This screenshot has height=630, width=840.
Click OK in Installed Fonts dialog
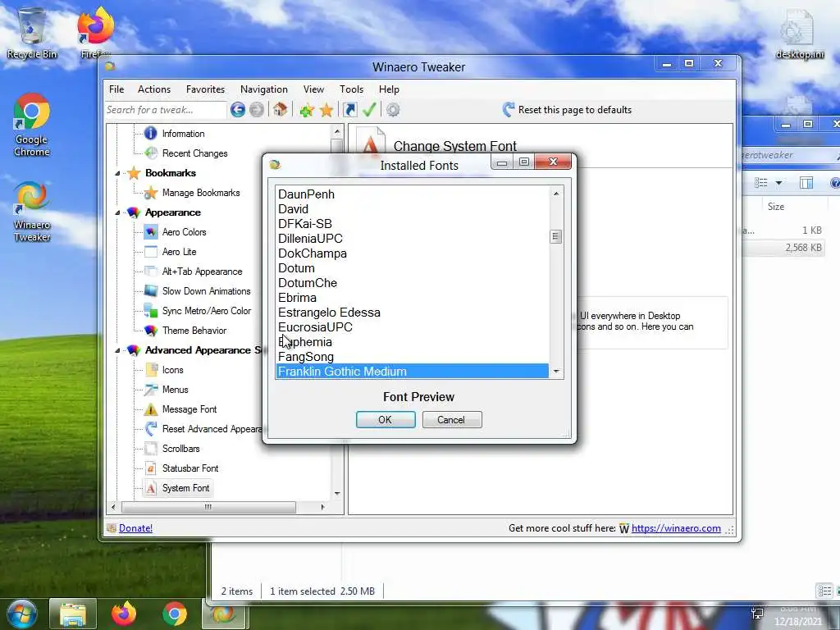click(386, 419)
